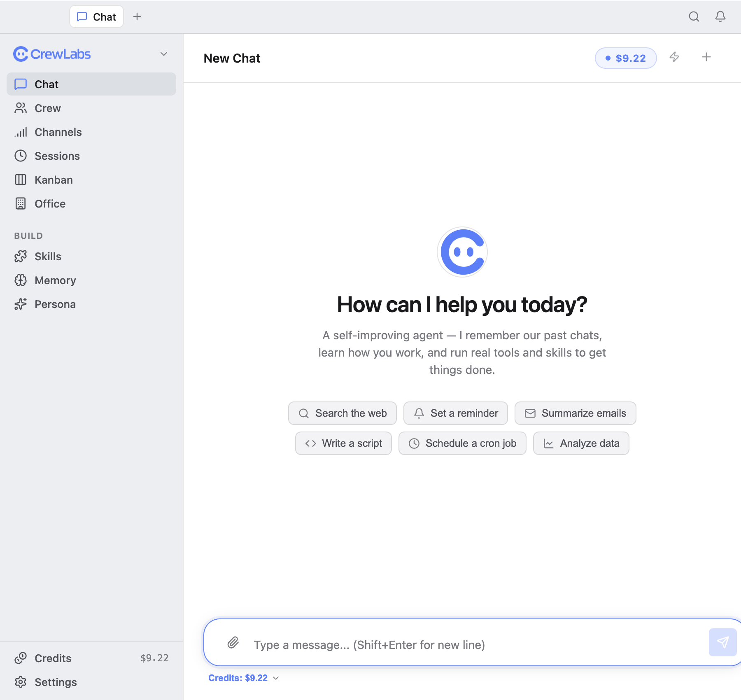The height and width of the screenshot is (700, 741).
Task: Open Sessions in the sidebar
Action: pyautogui.click(x=91, y=156)
